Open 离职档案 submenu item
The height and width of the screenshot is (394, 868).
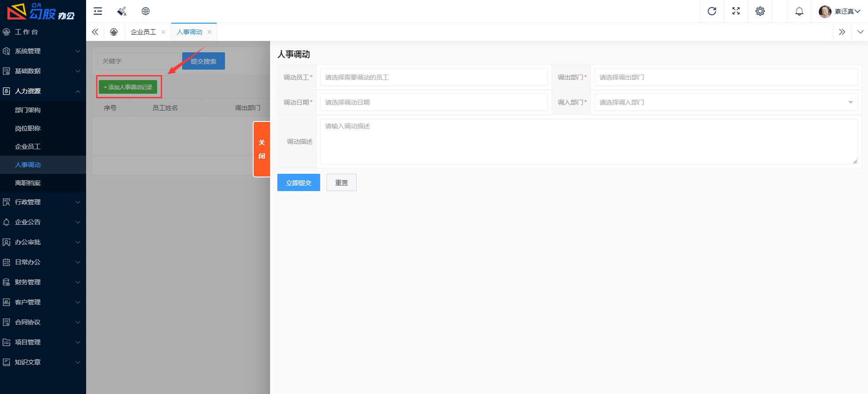click(43, 183)
